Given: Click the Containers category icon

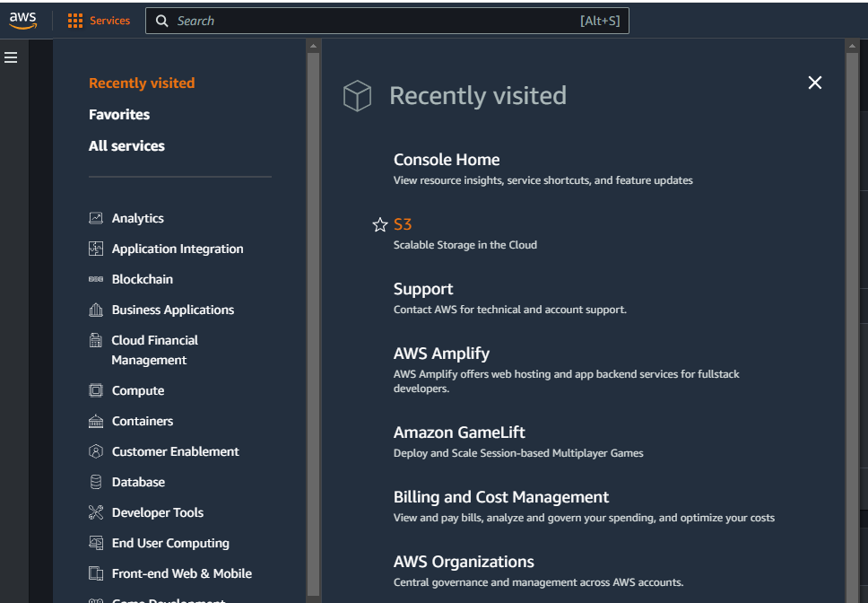Looking at the screenshot, I should point(96,421).
